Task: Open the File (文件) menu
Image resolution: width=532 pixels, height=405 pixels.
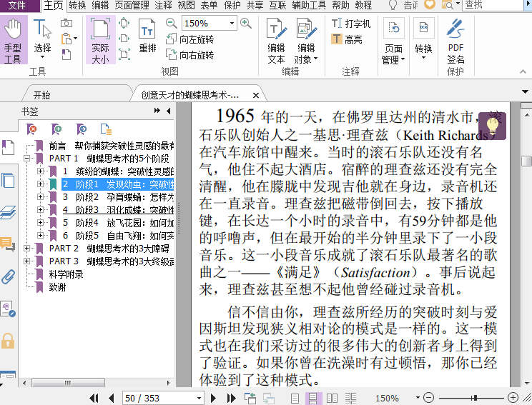Action: (x=17, y=5)
